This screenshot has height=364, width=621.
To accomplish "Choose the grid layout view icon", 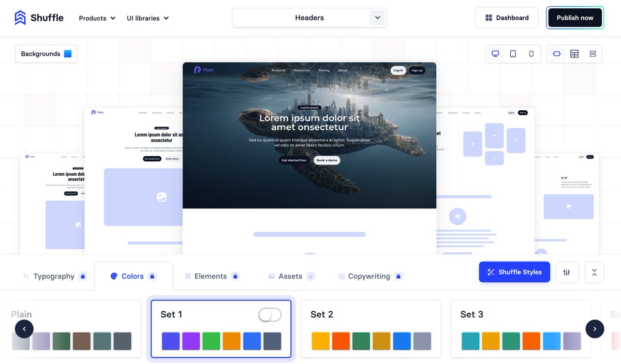I will (574, 54).
